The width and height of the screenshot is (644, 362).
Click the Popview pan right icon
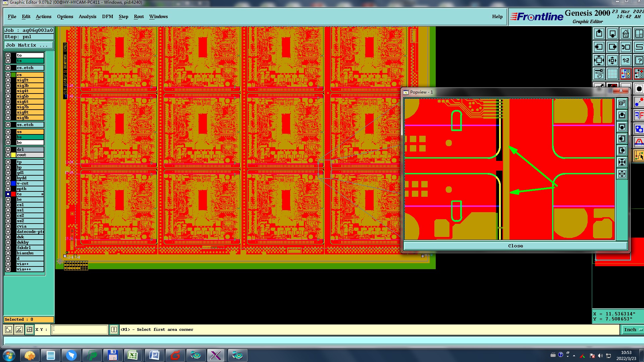tap(622, 150)
